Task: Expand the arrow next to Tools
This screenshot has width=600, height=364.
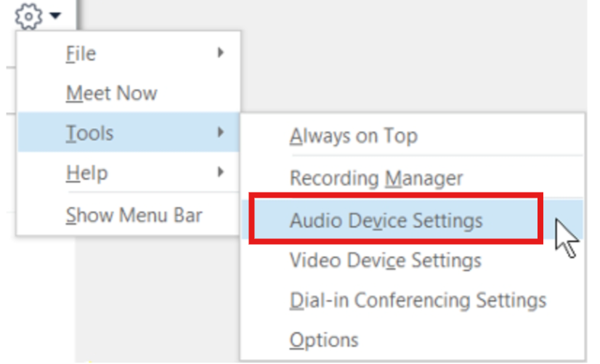Action: tap(220, 132)
